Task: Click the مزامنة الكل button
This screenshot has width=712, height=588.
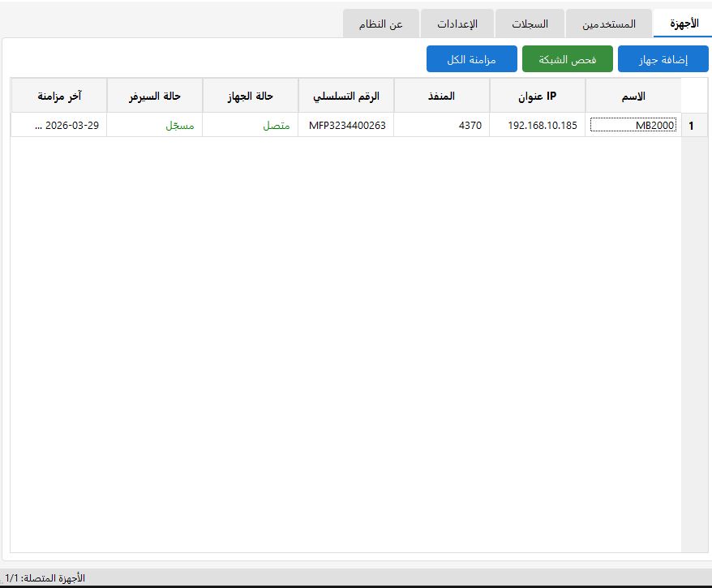Action: pos(471,59)
